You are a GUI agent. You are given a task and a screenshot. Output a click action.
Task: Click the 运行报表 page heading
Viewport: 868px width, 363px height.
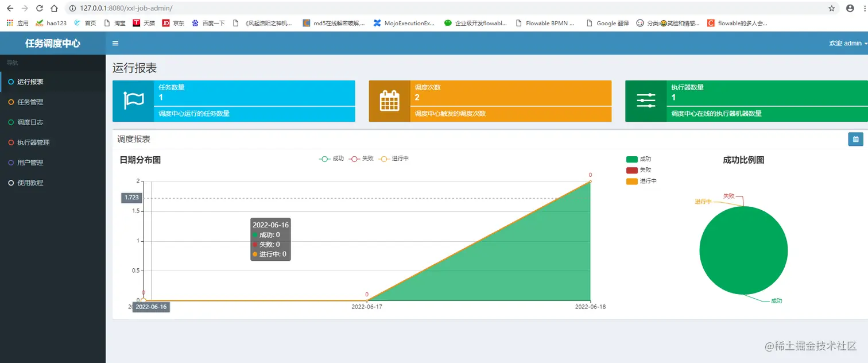[134, 68]
